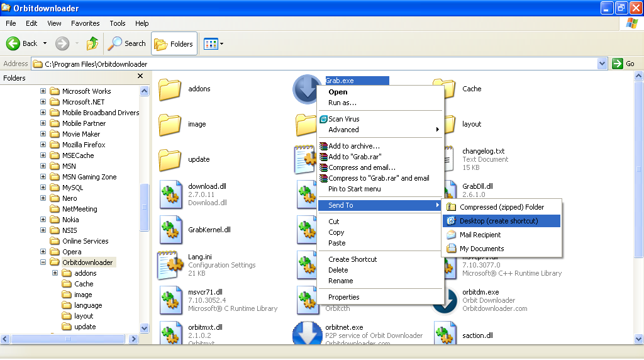644x360 pixels.
Task: Open Advanced submenu entry
Action: point(380,130)
